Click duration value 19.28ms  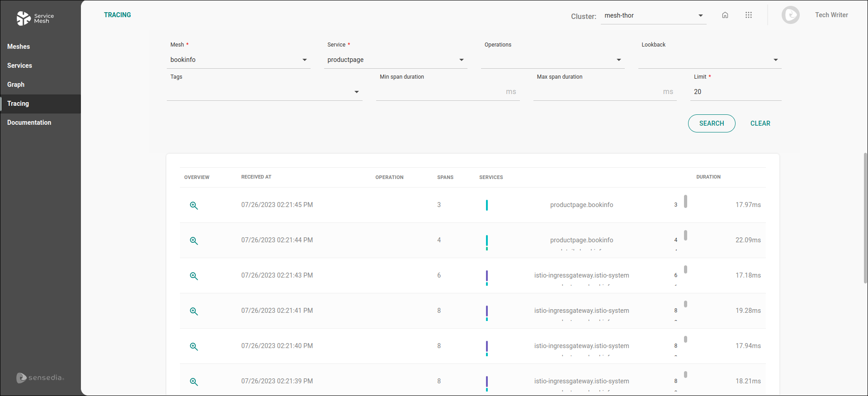748,311
